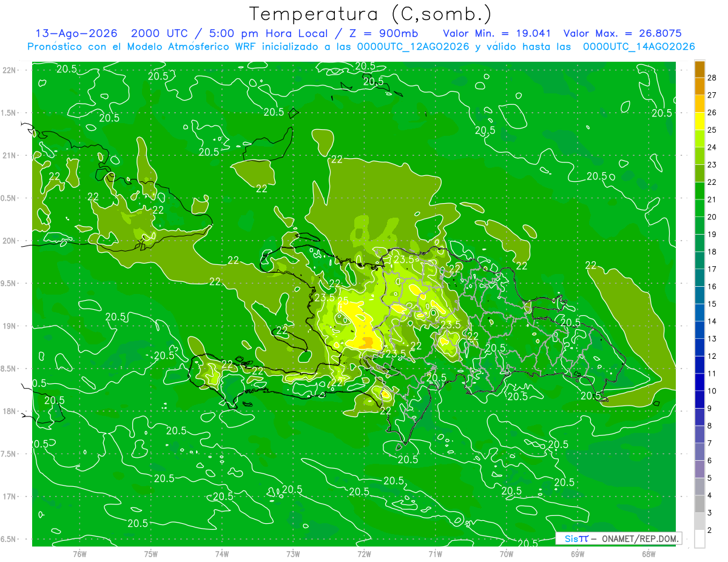Click the latitude axis label '17N'
The height and width of the screenshot is (562, 728).
coord(9,497)
